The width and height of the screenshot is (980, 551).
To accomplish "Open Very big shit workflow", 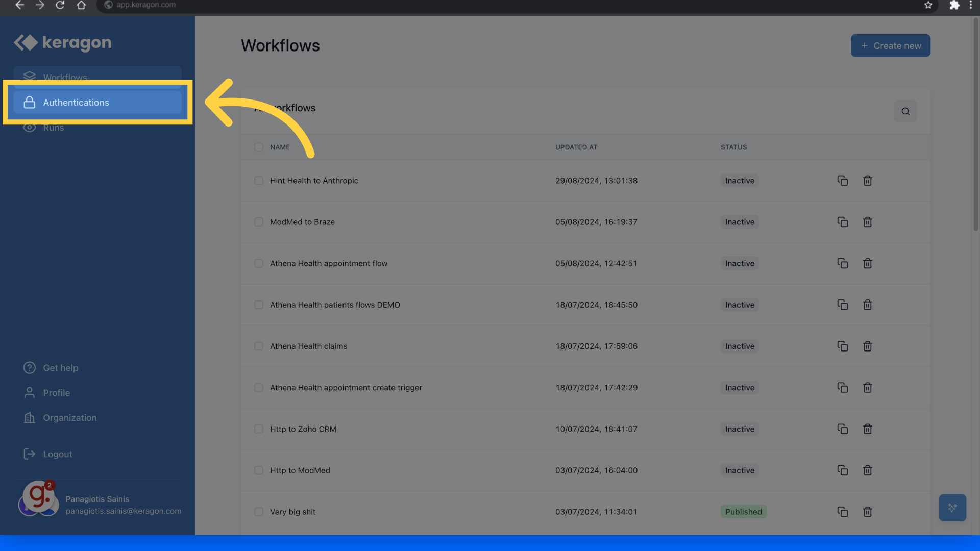I will (292, 512).
